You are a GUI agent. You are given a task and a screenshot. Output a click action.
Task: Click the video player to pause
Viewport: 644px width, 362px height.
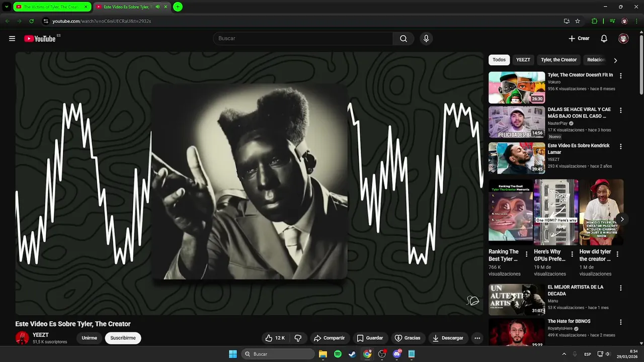249,184
